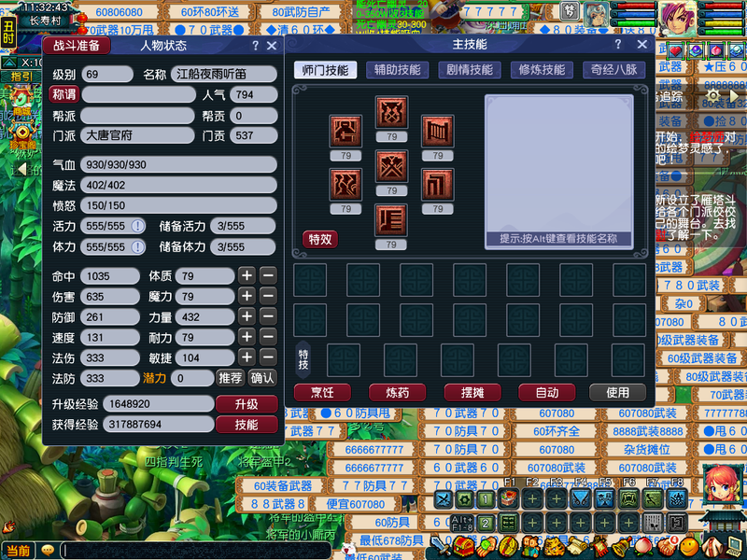Expand the mini-map triangle beside the X coordinate
The height and width of the screenshot is (560, 747).
9,63
